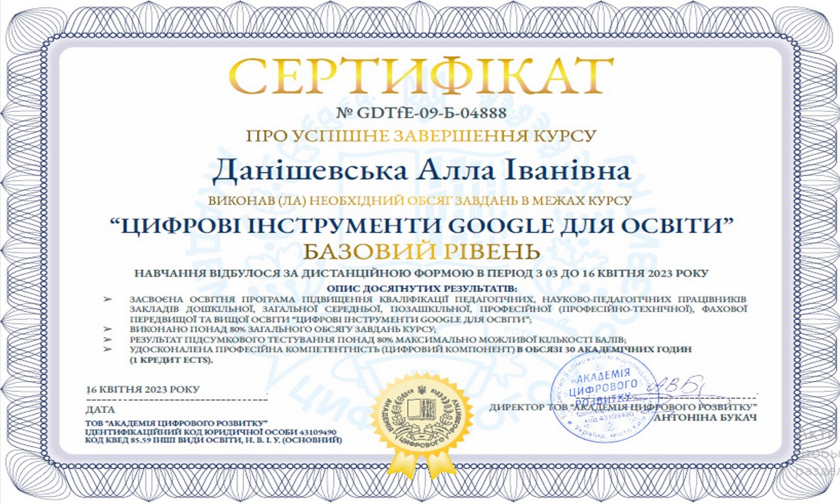
Task: Click the fourth bullet arrow before УДОСКОНАЛЕНА
Action: [x=108, y=350]
